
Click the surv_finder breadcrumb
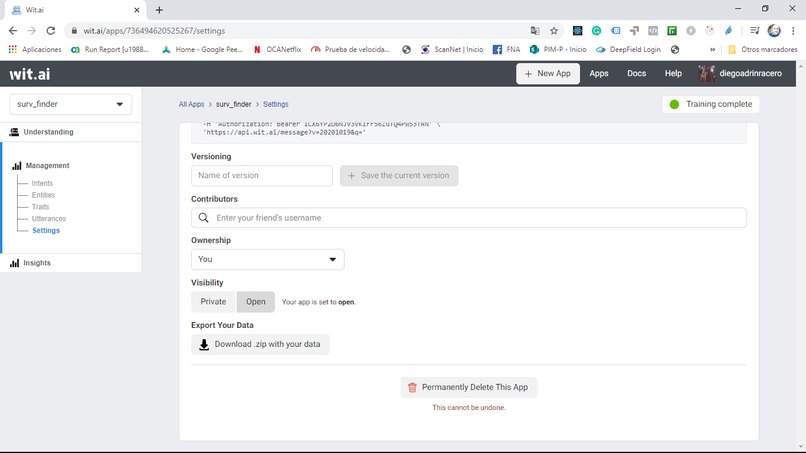233,104
